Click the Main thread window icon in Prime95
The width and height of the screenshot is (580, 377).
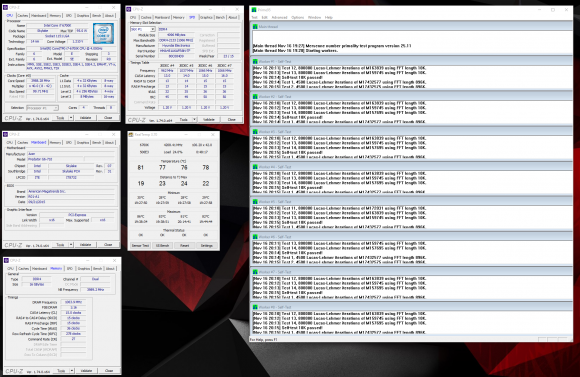[x=255, y=27]
